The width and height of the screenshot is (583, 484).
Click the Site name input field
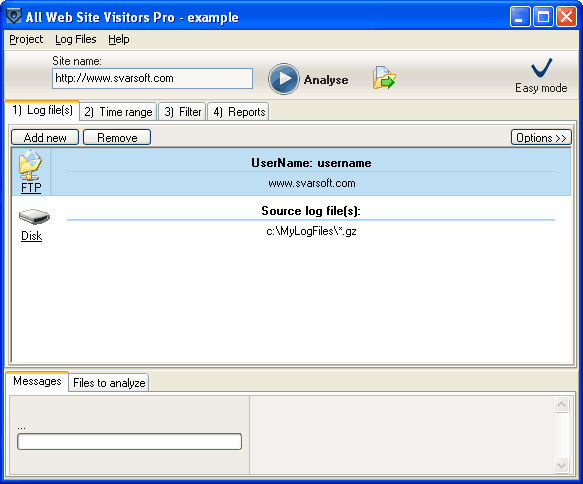(152, 78)
